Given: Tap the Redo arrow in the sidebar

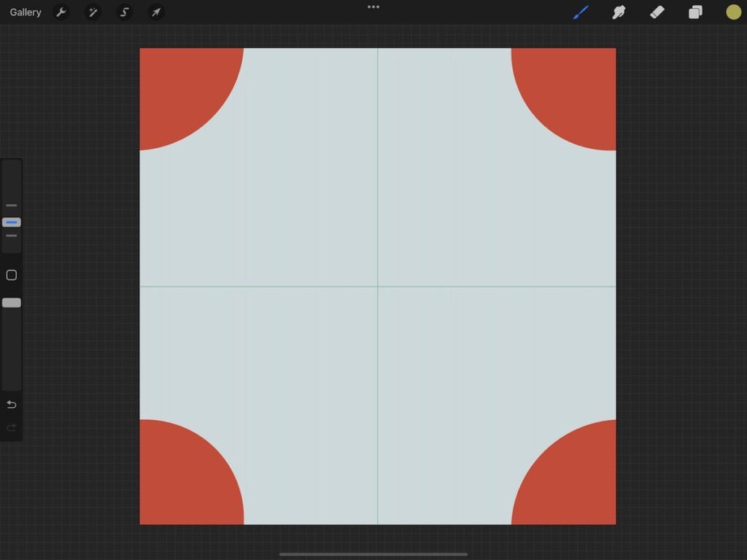Looking at the screenshot, I should point(11,428).
